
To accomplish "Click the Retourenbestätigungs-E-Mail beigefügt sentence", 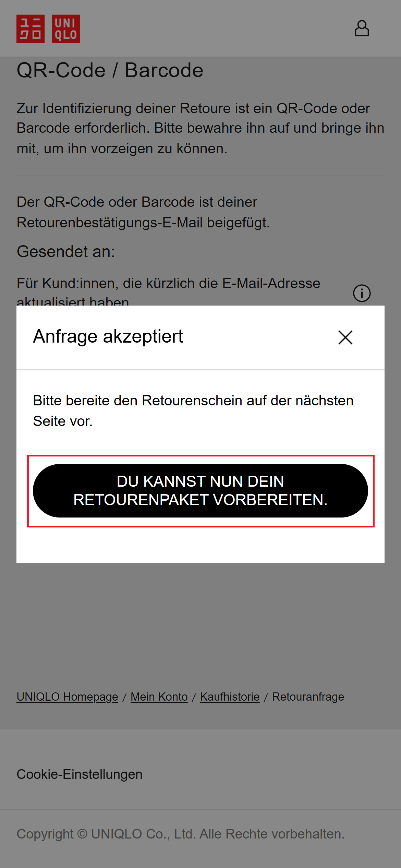I will click(143, 212).
